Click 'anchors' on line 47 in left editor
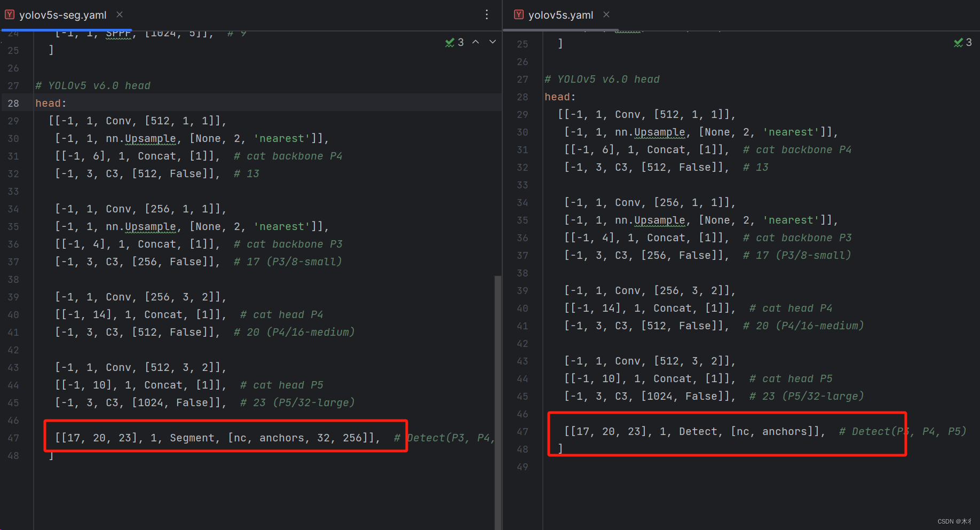Viewport: 980px width, 530px height. [x=282, y=438]
